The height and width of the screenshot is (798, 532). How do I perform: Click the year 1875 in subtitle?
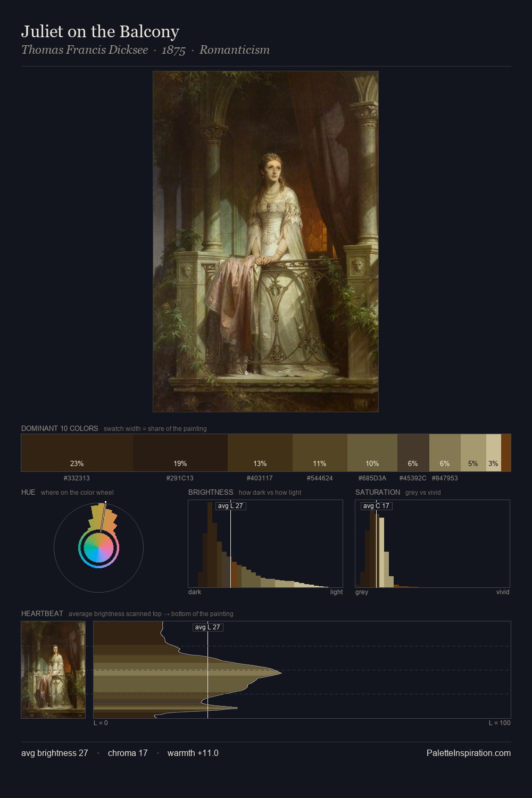pyautogui.click(x=173, y=50)
